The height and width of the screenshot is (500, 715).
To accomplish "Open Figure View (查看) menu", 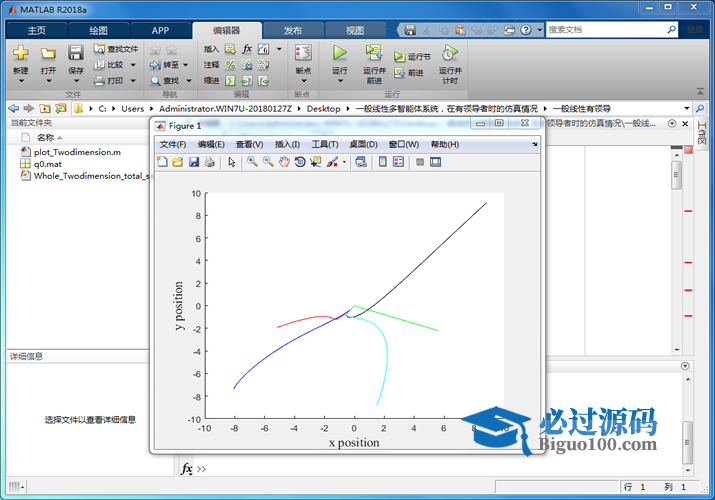I will 249,144.
